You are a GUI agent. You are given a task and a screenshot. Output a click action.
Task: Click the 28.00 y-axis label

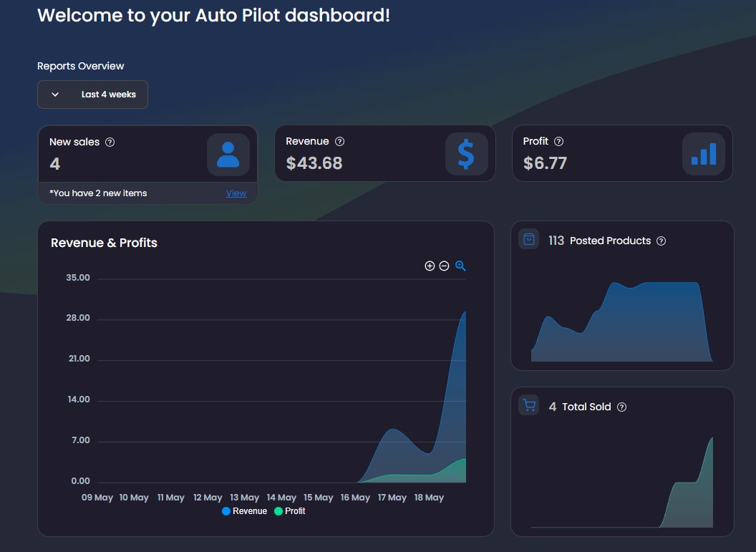coord(78,318)
